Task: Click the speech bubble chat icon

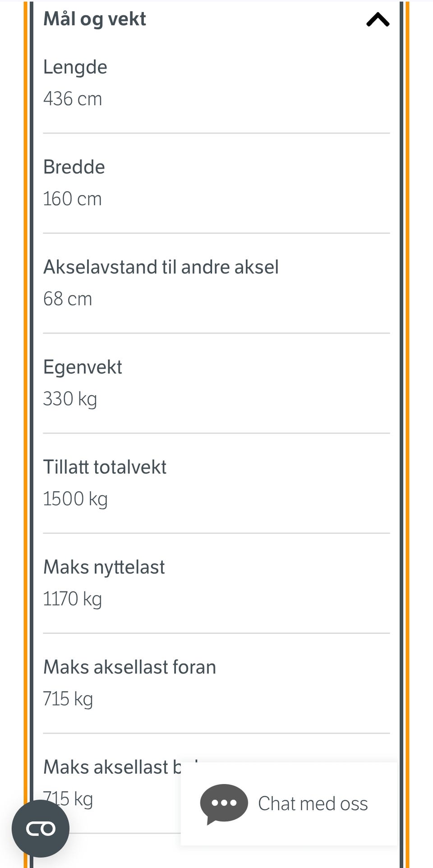Action: [x=224, y=803]
